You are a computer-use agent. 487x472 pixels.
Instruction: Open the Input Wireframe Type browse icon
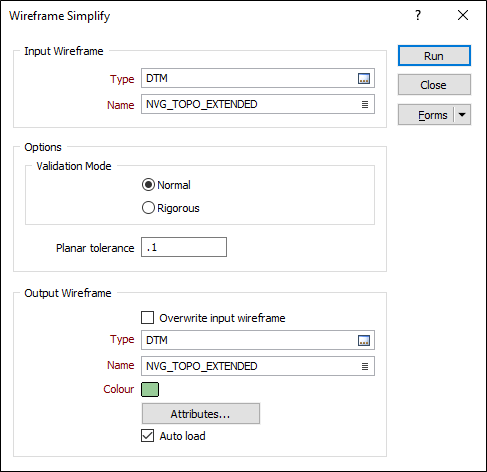coord(364,79)
